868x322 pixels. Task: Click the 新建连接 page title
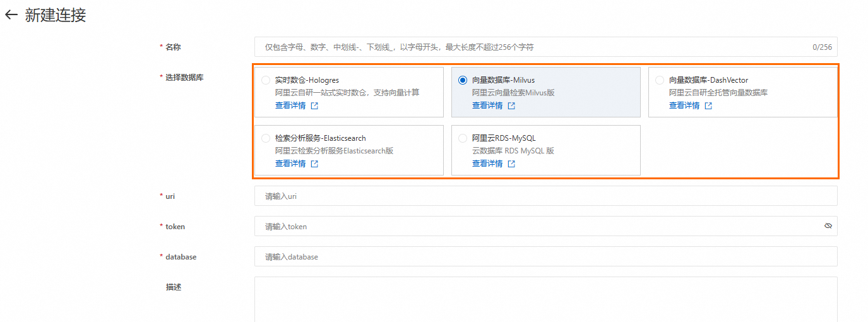click(x=56, y=16)
